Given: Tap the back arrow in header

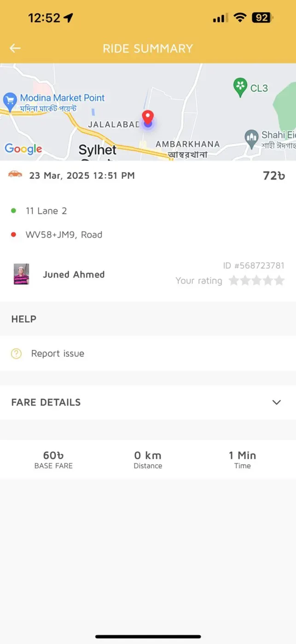Looking at the screenshot, I should [x=15, y=48].
